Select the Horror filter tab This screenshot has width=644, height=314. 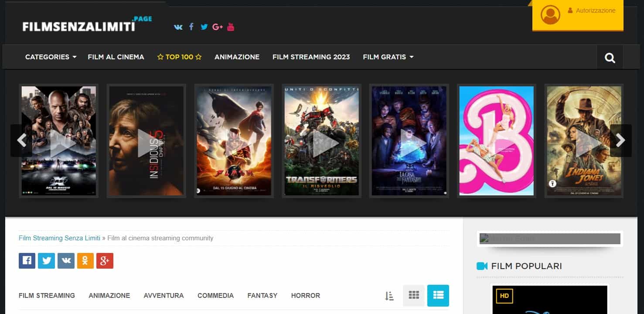(306, 295)
